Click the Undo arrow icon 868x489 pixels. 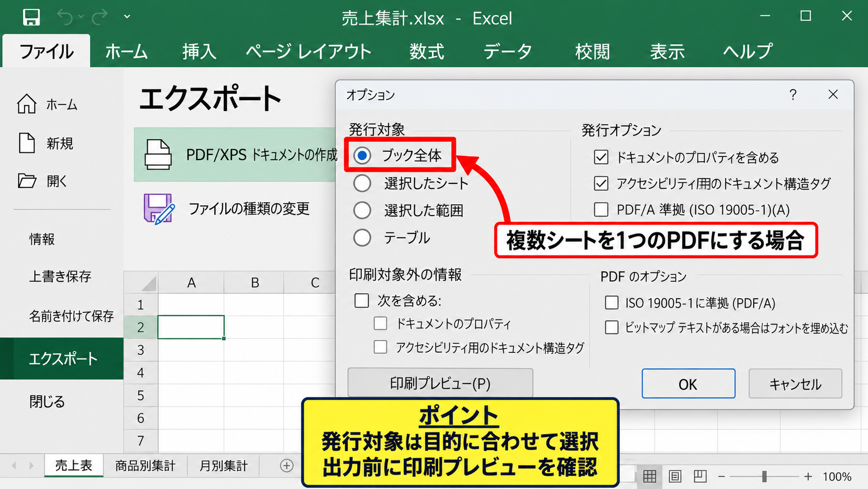[65, 17]
